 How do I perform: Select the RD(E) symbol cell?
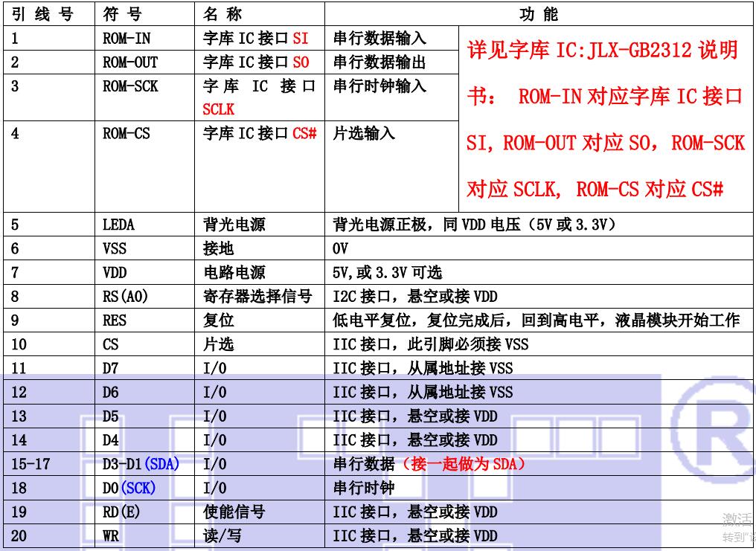point(121,512)
